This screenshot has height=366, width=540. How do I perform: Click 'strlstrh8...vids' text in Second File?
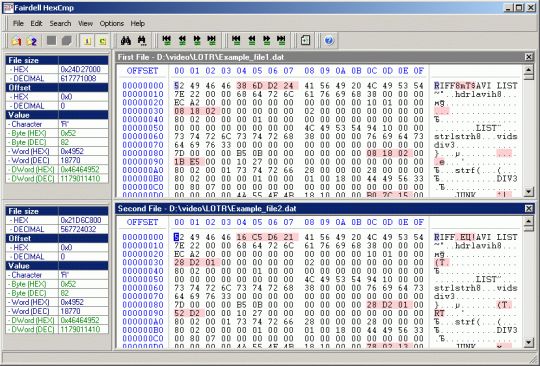(x=476, y=288)
